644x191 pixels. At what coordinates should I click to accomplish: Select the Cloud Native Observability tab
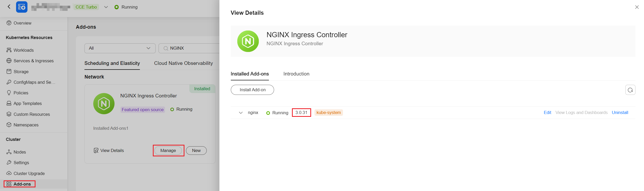(x=183, y=63)
